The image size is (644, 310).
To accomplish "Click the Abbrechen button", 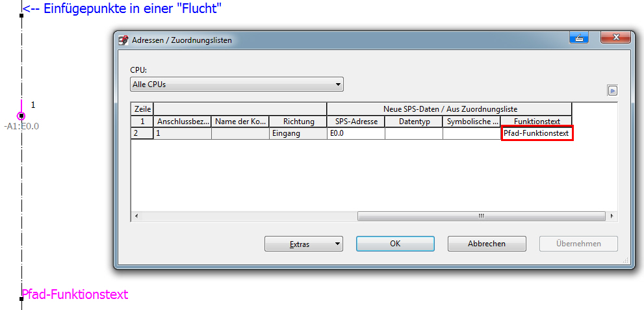I will tap(487, 244).
